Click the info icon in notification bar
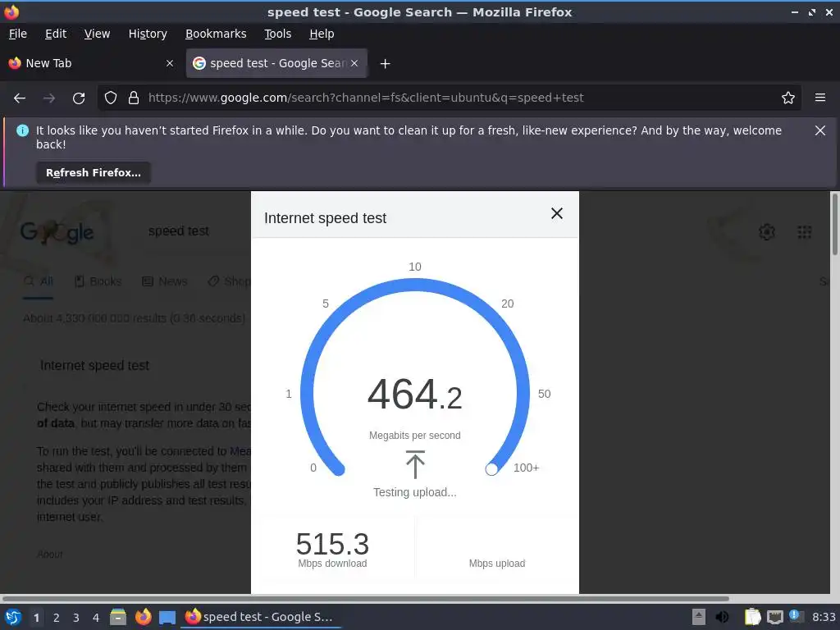 coord(22,130)
